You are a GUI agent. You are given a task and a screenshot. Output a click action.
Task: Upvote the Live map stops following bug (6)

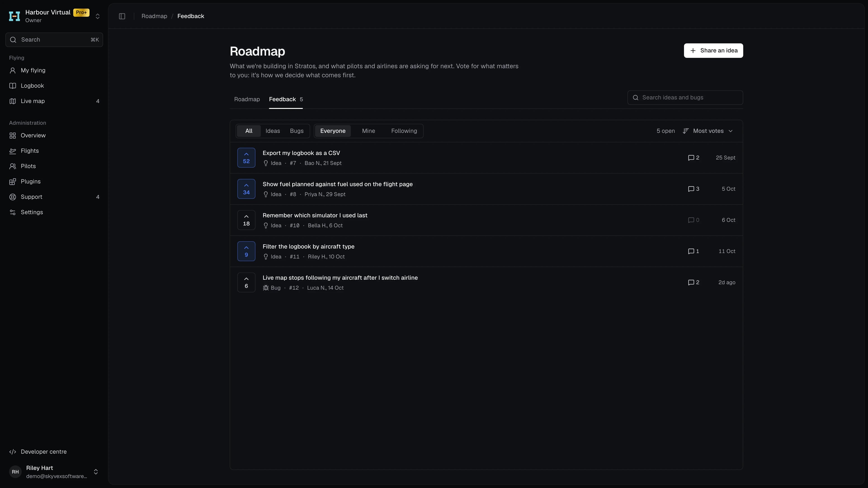[x=246, y=283]
